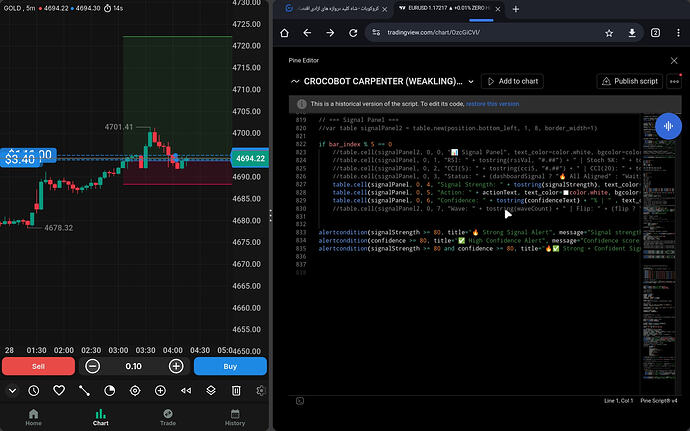690x431 pixels.
Task: Tap the crosshair target icon
Action: [135, 390]
